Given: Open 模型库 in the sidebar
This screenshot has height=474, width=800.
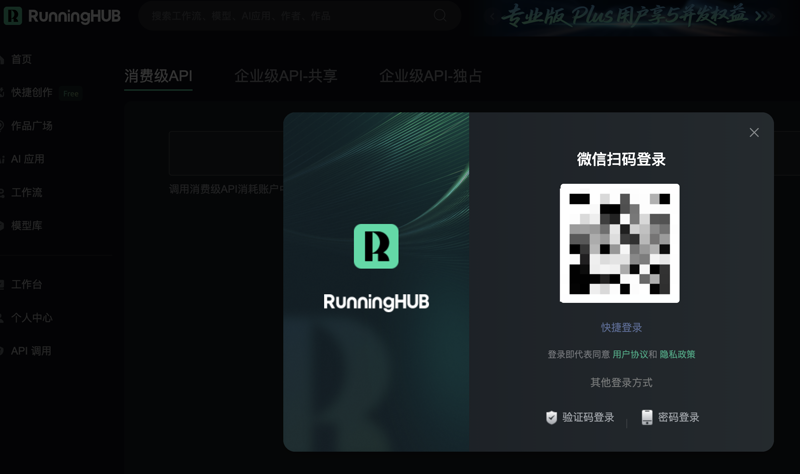Looking at the screenshot, I should (x=26, y=226).
